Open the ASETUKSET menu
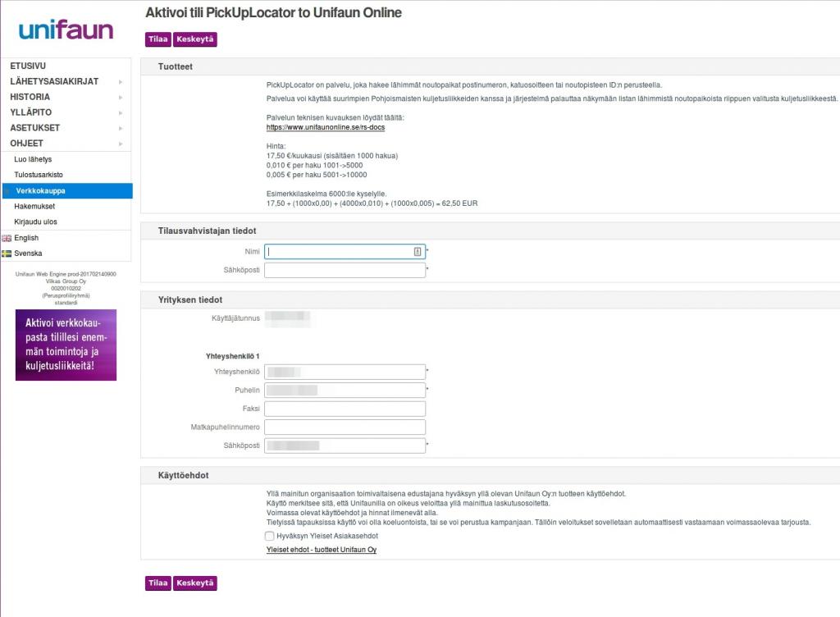 [34, 128]
